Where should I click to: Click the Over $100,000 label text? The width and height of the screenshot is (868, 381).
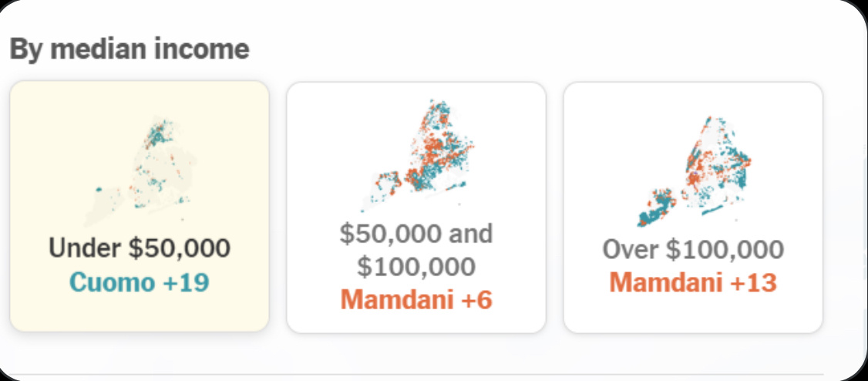click(x=693, y=250)
